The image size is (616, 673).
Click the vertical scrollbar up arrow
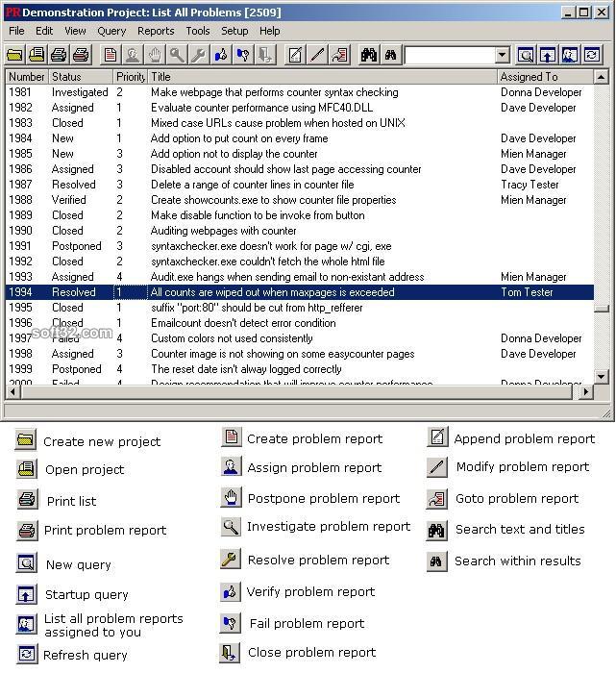[602, 77]
